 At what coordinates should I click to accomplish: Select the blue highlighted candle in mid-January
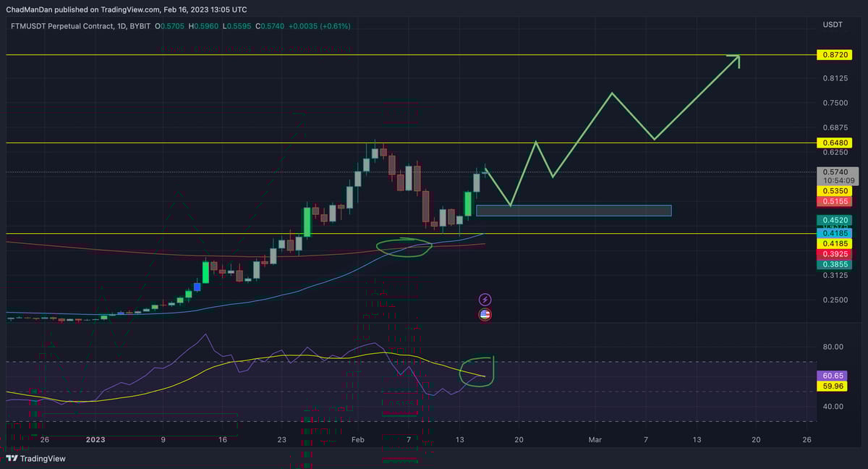pyautogui.click(x=197, y=287)
